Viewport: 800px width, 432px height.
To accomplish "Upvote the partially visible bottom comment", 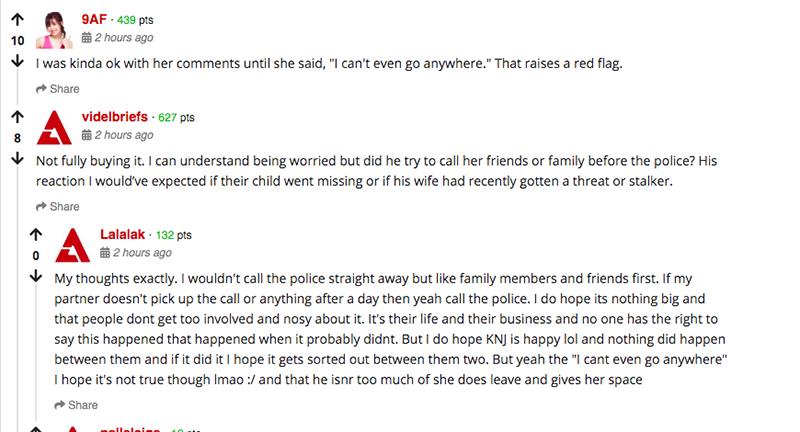I will coord(36,427).
